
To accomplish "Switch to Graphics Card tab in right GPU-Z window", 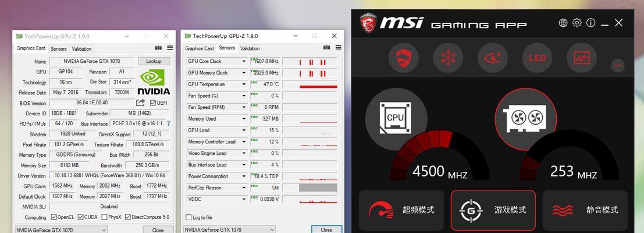I will tap(199, 48).
